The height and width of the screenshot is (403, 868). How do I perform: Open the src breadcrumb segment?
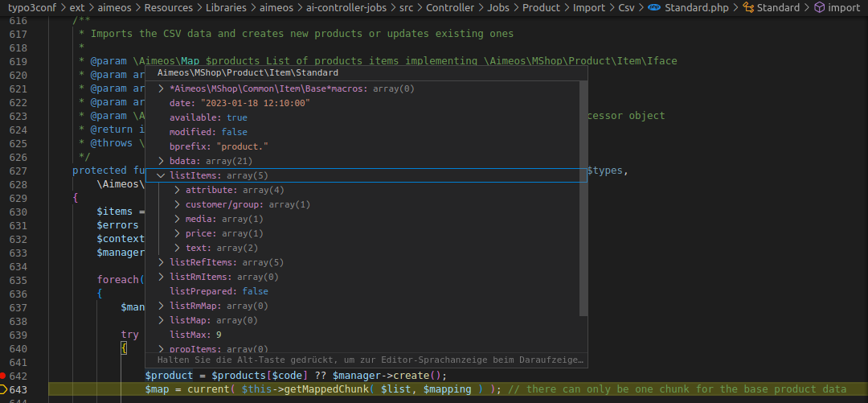tap(407, 8)
